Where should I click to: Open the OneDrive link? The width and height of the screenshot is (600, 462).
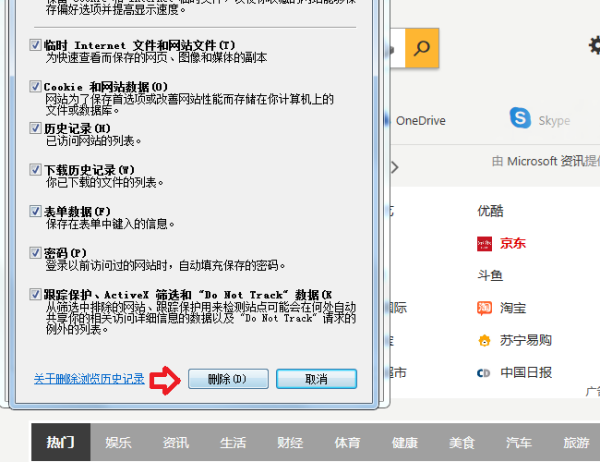[x=421, y=121]
